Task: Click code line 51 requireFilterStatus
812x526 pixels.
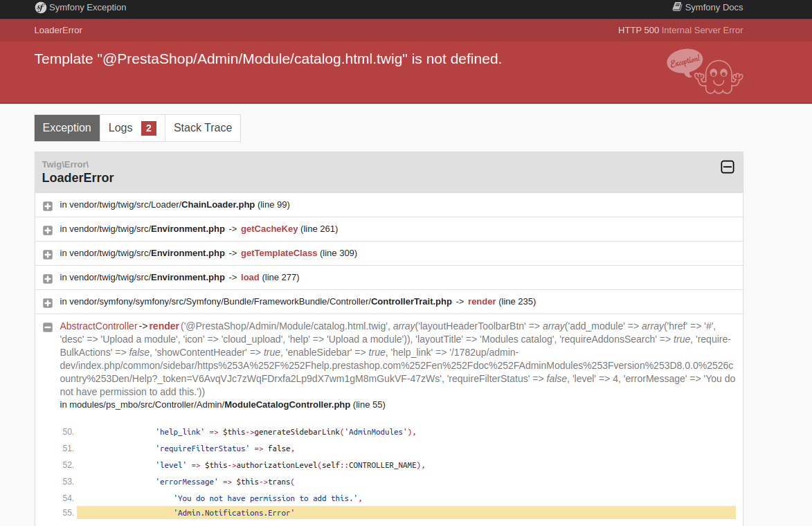Action: (225, 448)
